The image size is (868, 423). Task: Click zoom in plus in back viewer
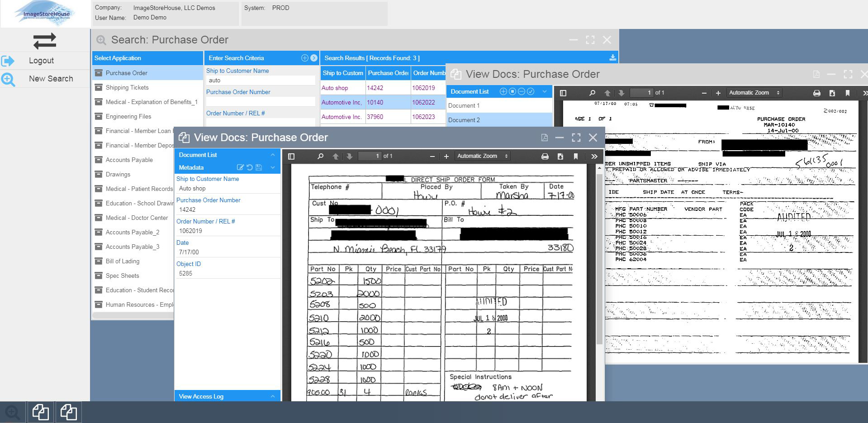pyautogui.click(x=718, y=93)
